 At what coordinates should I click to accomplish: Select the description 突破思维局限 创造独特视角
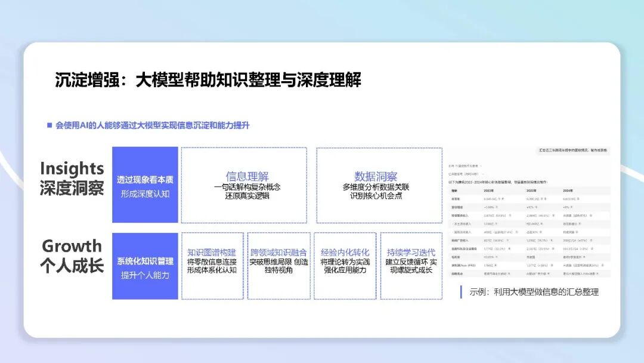[279, 266]
